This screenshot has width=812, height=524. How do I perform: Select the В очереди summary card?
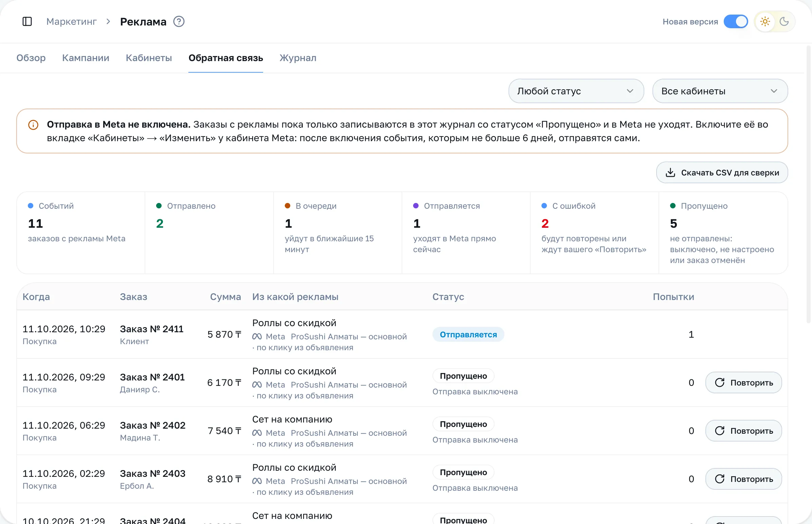tap(337, 233)
